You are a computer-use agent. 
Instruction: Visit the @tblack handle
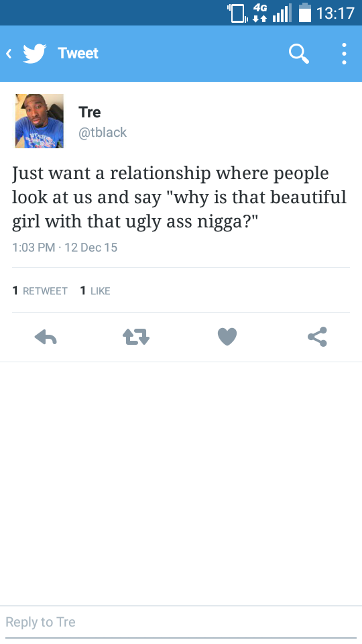click(x=103, y=132)
